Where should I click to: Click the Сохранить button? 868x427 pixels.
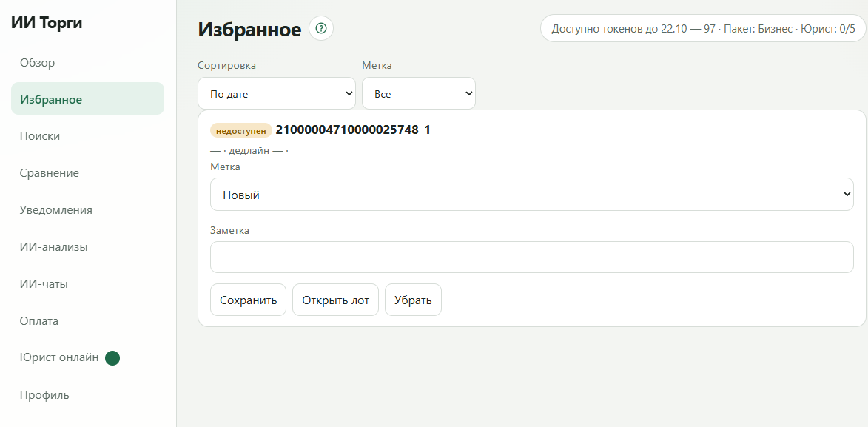(x=248, y=300)
